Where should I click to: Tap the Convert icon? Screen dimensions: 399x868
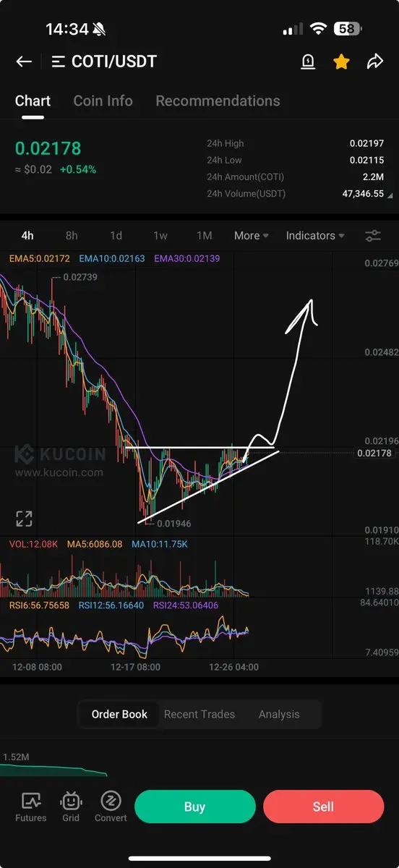[x=111, y=807]
